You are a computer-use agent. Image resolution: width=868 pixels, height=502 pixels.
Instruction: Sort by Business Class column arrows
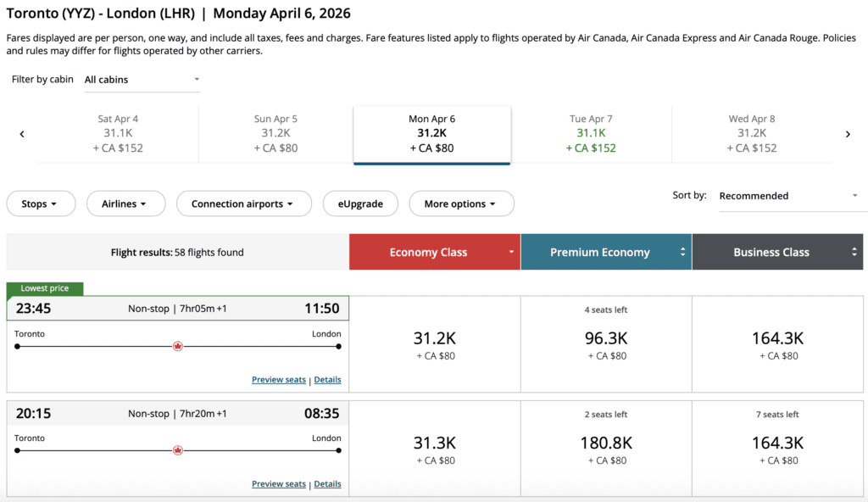(x=854, y=252)
